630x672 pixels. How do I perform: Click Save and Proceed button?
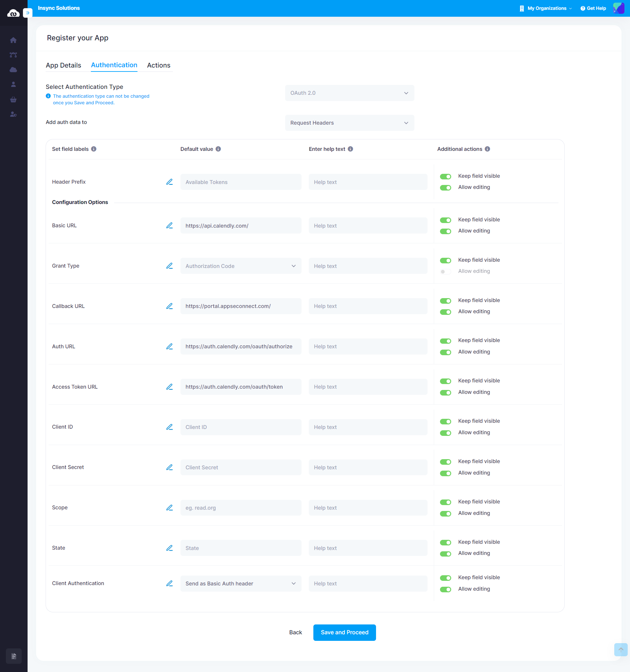344,632
